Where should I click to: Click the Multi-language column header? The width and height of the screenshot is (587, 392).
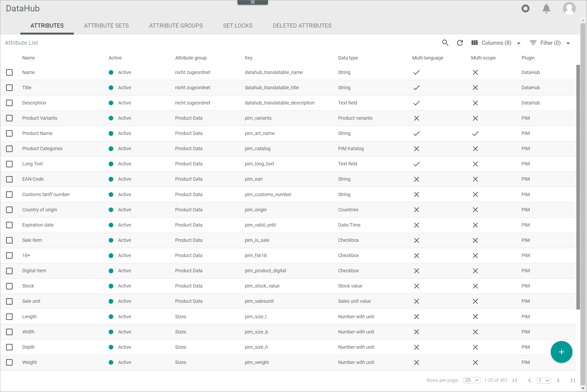pyautogui.click(x=428, y=58)
